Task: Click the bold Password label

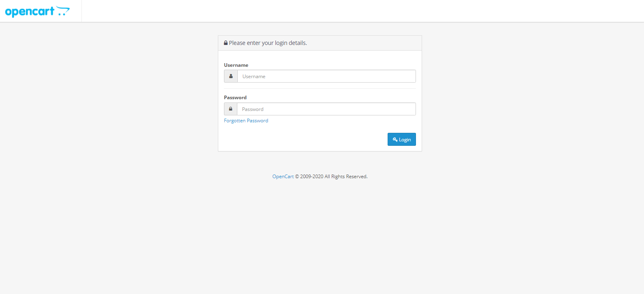Action: (235, 97)
